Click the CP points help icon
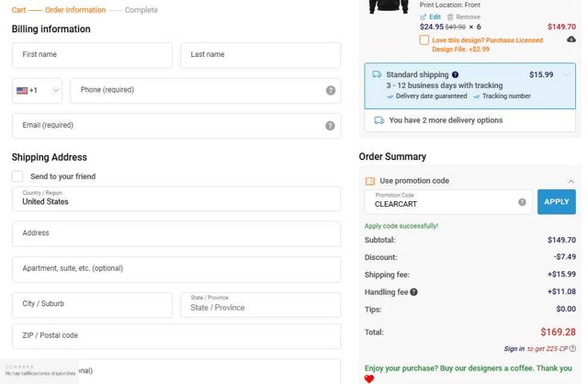Screen dimensions: 588x384 pos(572,348)
